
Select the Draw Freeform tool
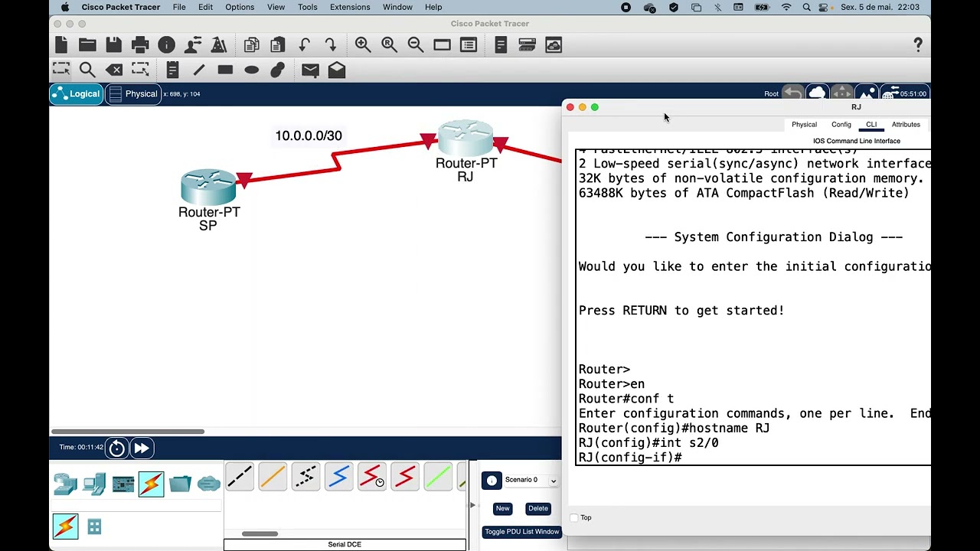tap(278, 70)
